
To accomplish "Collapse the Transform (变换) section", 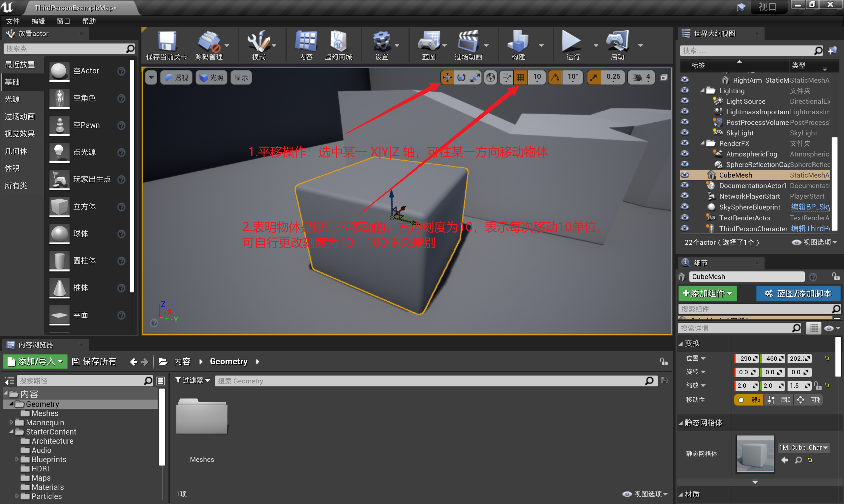I will 681,344.
